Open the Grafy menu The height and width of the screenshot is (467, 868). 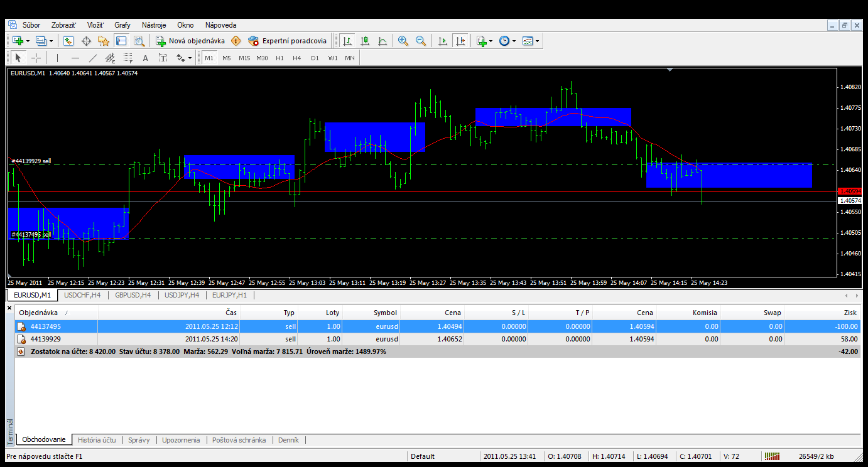click(x=122, y=25)
